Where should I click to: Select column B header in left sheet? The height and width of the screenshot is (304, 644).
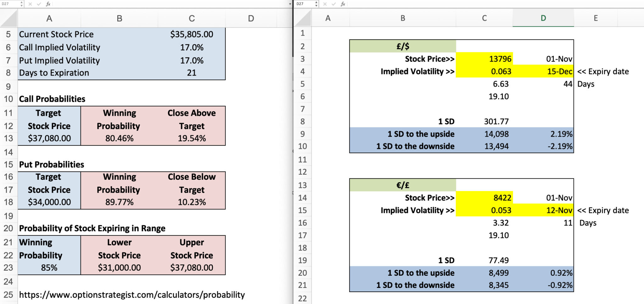click(x=119, y=19)
